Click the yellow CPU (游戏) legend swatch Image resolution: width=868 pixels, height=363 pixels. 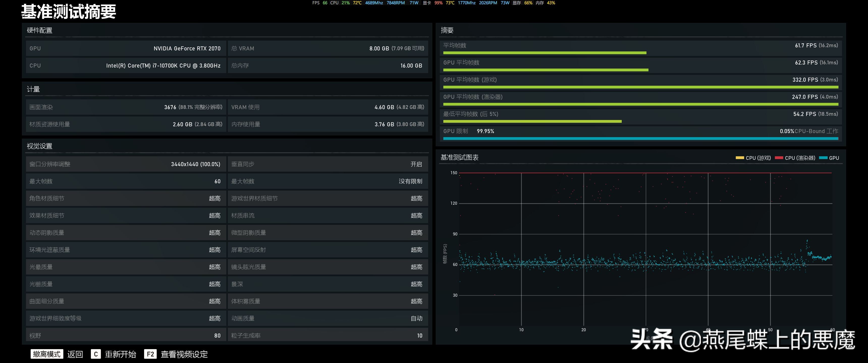point(740,158)
